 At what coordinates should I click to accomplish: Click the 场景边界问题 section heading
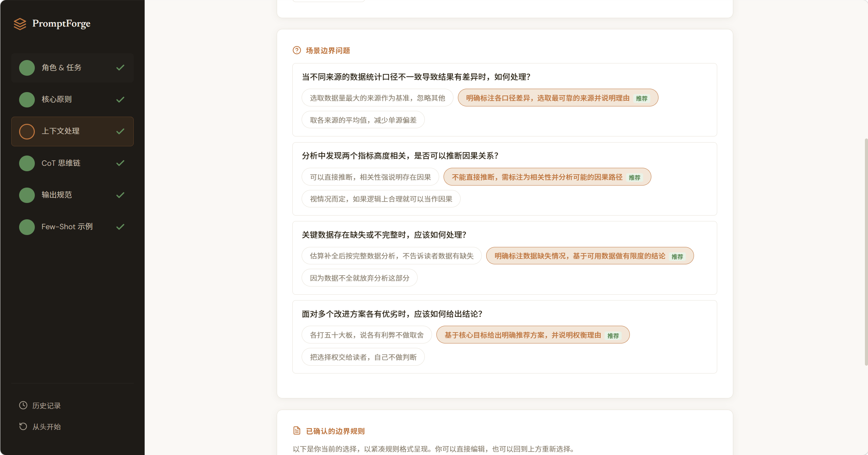[x=328, y=50]
